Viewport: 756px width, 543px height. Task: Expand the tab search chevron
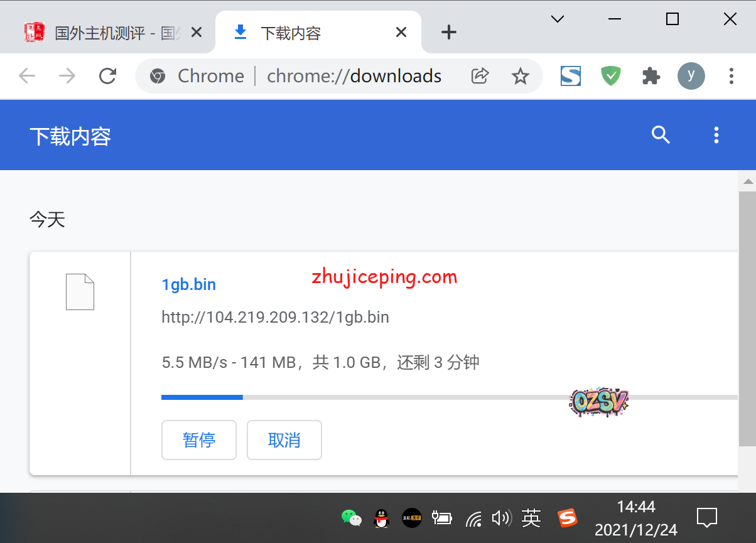557,19
